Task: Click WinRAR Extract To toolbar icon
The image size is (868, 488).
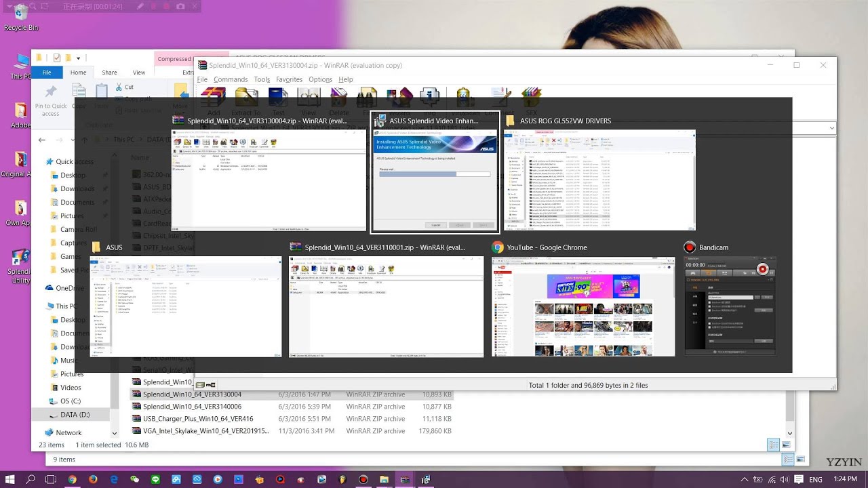Action: tap(245, 102)
